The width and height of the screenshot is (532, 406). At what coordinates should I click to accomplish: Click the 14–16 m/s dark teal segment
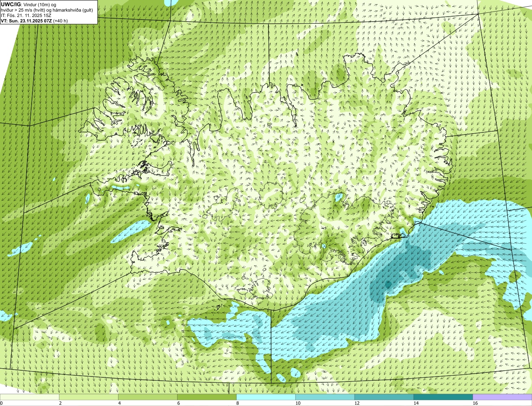coord(443,397)
